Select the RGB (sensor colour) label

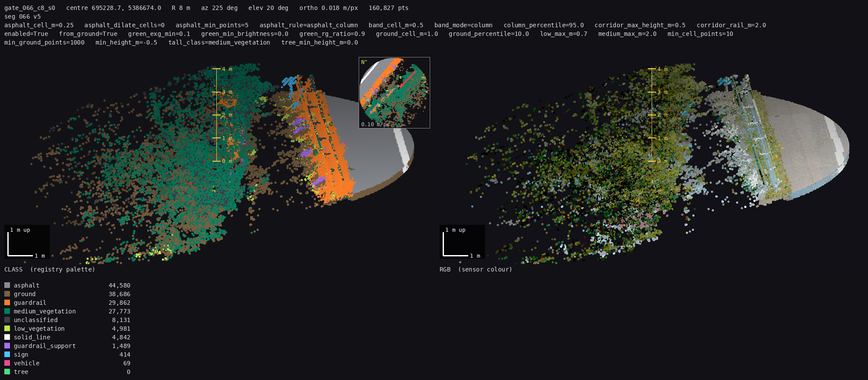coord(476,269)
